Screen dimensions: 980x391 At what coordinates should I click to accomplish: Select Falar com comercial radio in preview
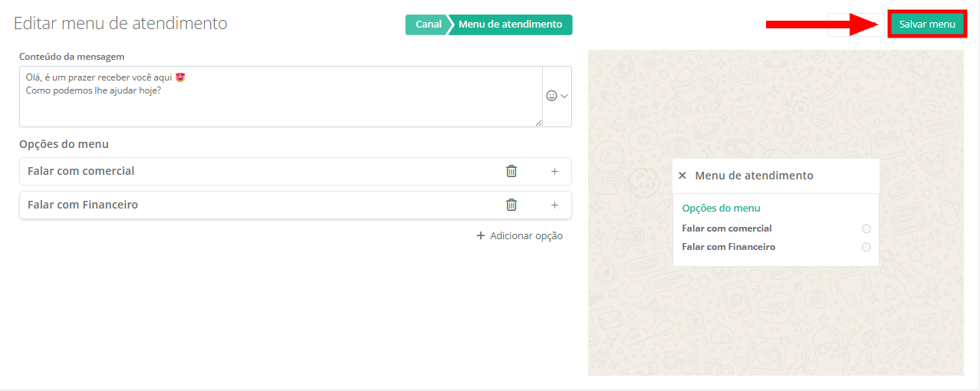pos(866,228)
